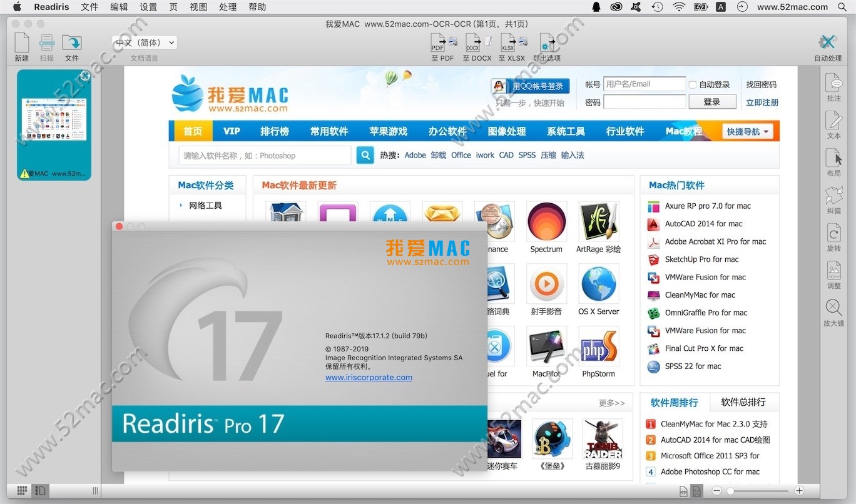The width and height of the screenshot is (856, 504).
Task: Click the Spectrum app icon
Action: pos(546,221)
